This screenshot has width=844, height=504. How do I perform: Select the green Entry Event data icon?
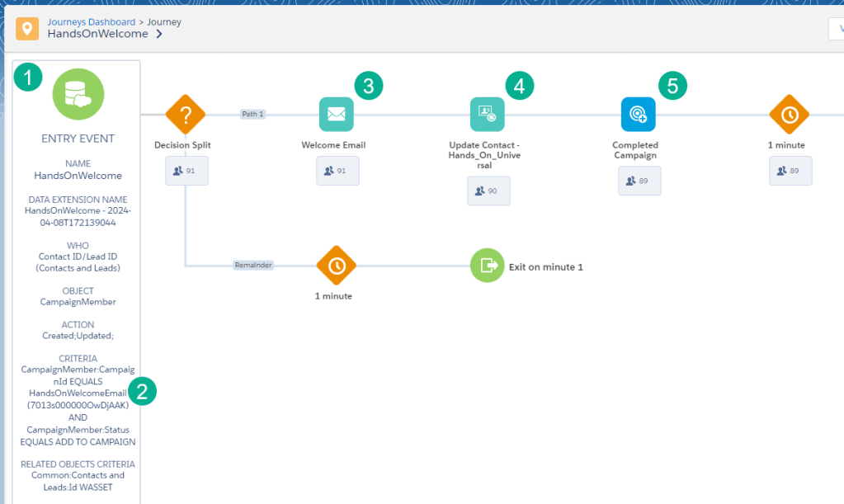tap(78, 94)
